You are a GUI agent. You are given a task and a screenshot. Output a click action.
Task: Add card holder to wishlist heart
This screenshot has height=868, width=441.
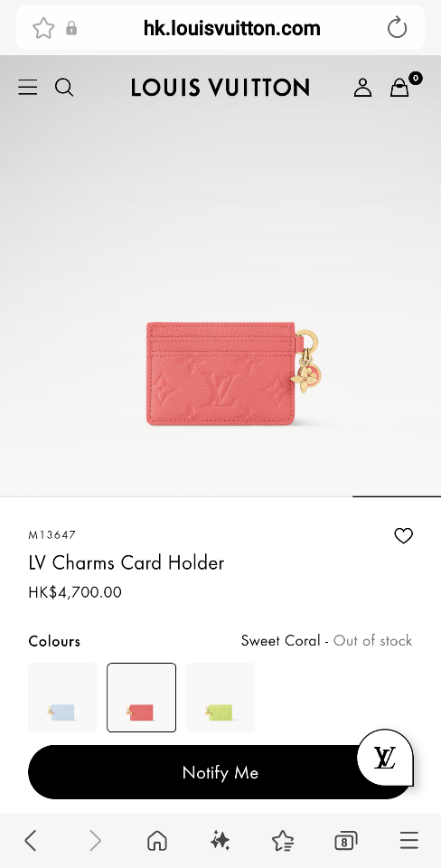tap(403, 535)
